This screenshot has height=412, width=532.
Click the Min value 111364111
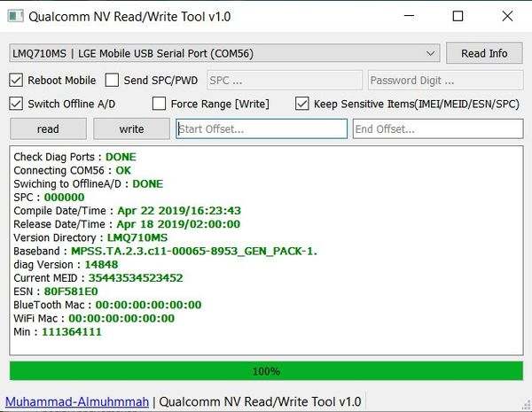pos(72,331)
